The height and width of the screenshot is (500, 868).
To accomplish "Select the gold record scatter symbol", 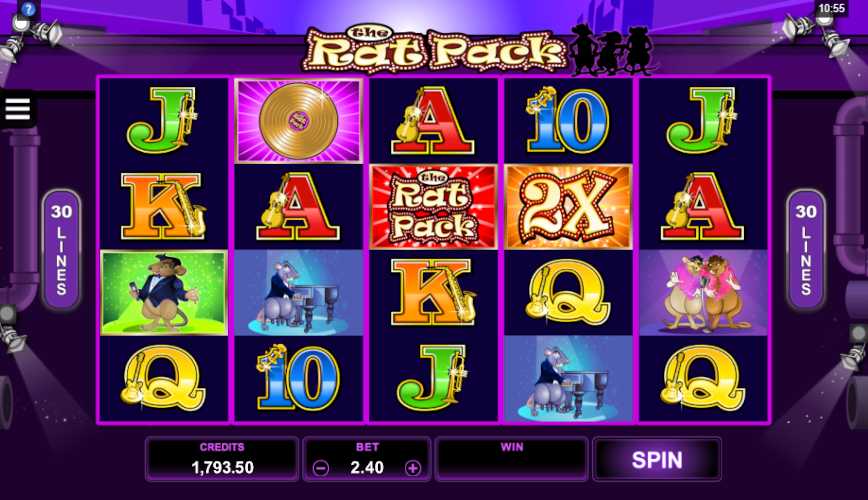I will pyautogui.click(x=299, y=121).
